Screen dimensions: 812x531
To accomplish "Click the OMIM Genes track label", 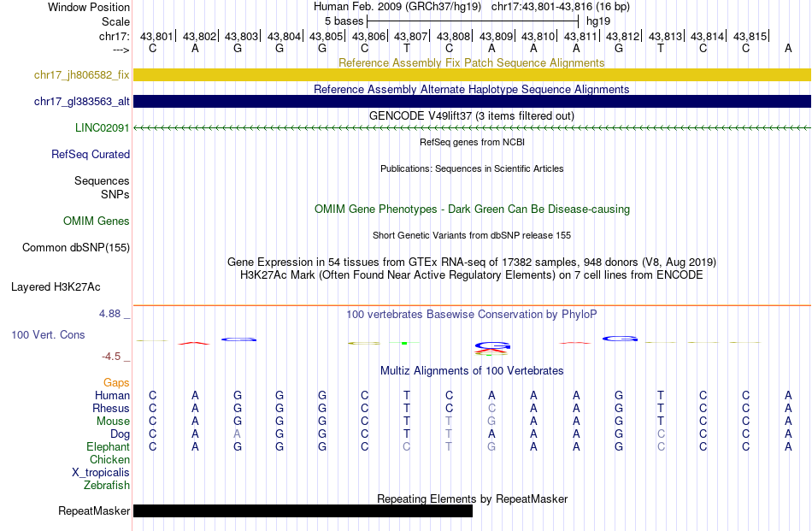I will [x=96, y=221].
